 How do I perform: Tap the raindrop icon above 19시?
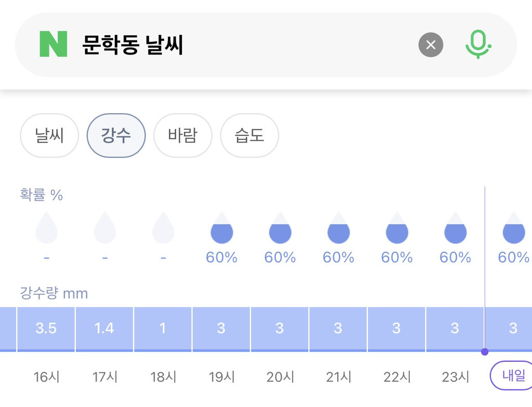[x=221, y=228]
